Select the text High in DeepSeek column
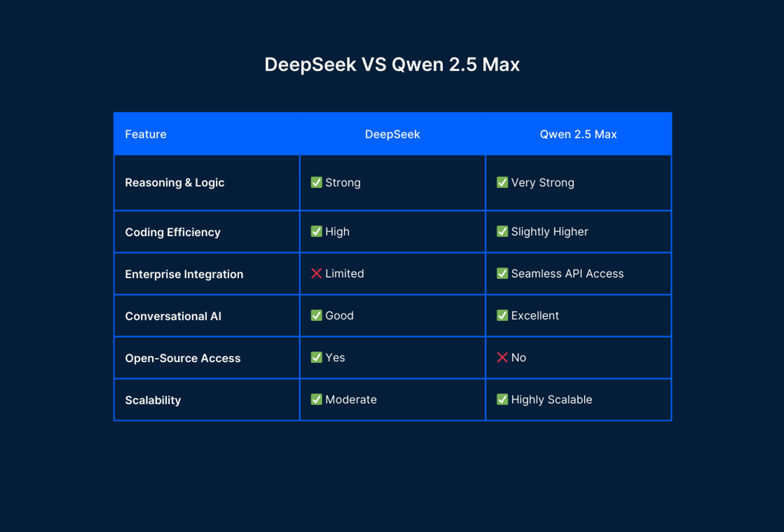Image resolution: width=784 pixels, height=532 pixels. (x=337, y=232)
